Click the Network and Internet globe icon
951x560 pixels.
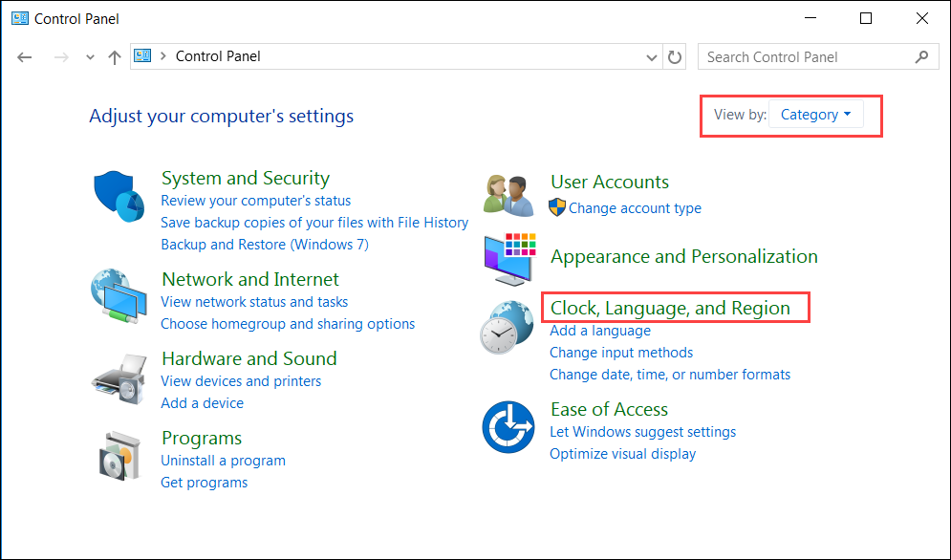click(119, 294)
